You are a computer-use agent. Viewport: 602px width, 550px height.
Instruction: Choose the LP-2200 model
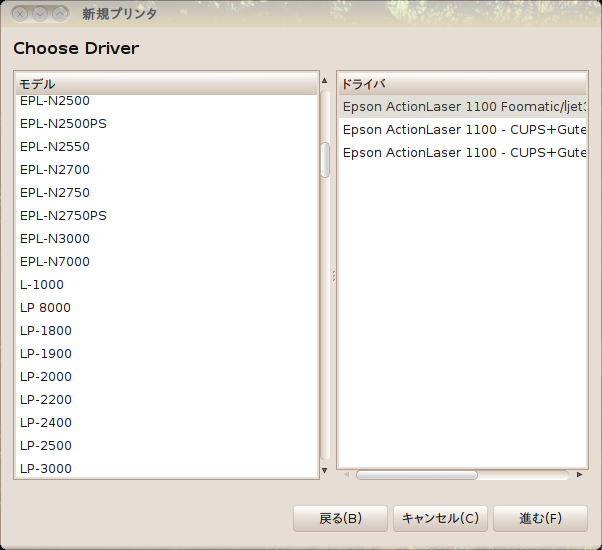click(x=167, y=400)
